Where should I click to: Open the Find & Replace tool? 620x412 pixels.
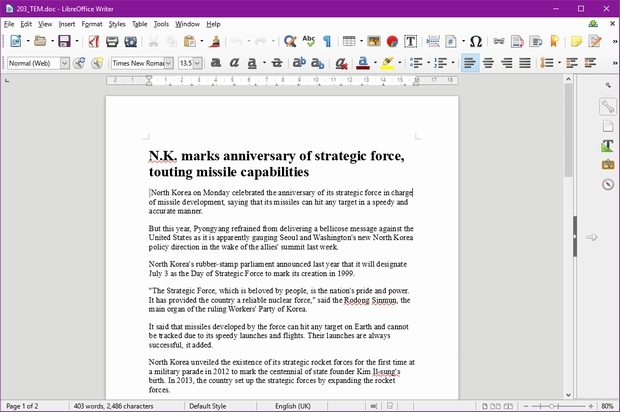click(x=289, y=41)
